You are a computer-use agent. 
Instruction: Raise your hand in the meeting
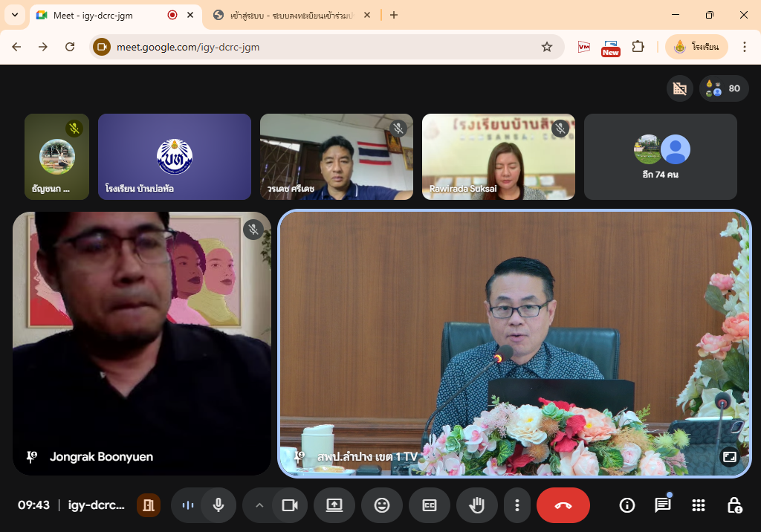pos(476,505)
